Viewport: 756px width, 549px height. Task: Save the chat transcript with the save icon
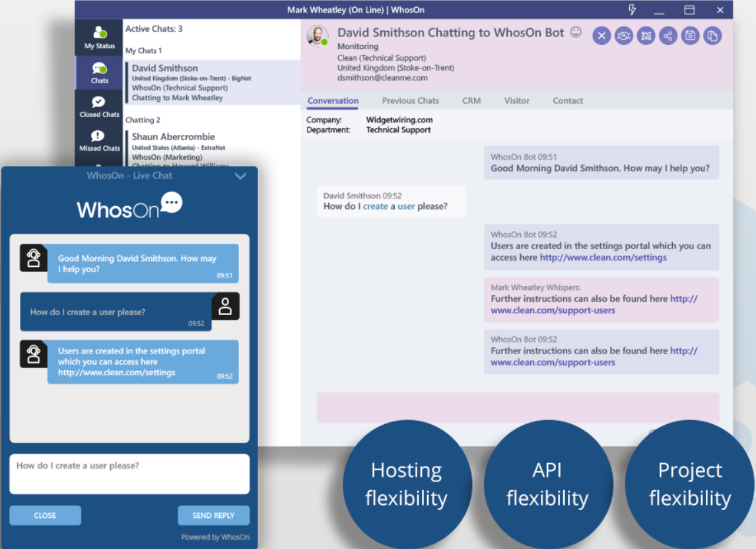pos(690,35)
